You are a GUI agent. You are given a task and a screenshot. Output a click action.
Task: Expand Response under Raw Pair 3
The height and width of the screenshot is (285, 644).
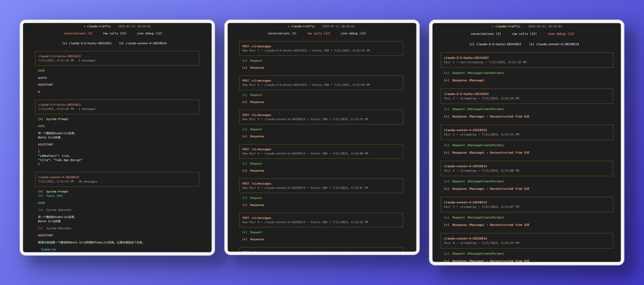click(253, 136)
